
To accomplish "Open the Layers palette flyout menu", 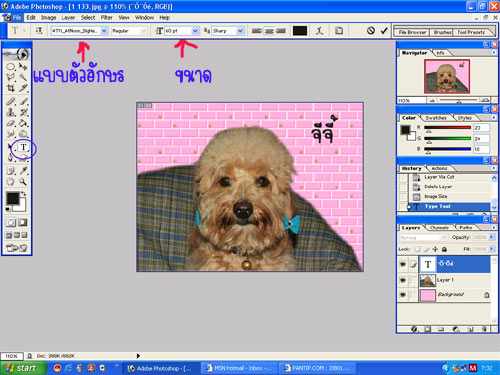I will tap(494, 227).
